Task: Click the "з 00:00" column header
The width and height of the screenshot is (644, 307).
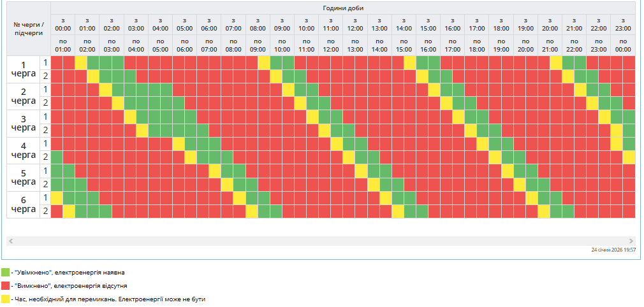Action: 63,24
